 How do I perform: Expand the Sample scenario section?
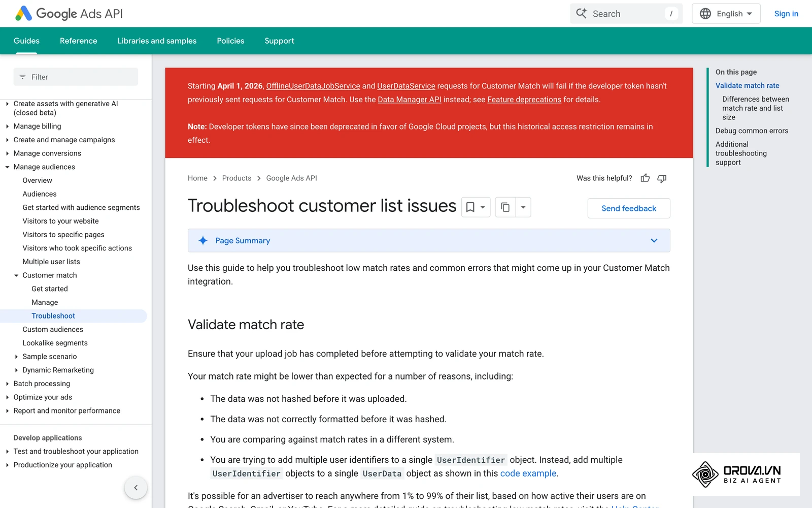[16, 357]
